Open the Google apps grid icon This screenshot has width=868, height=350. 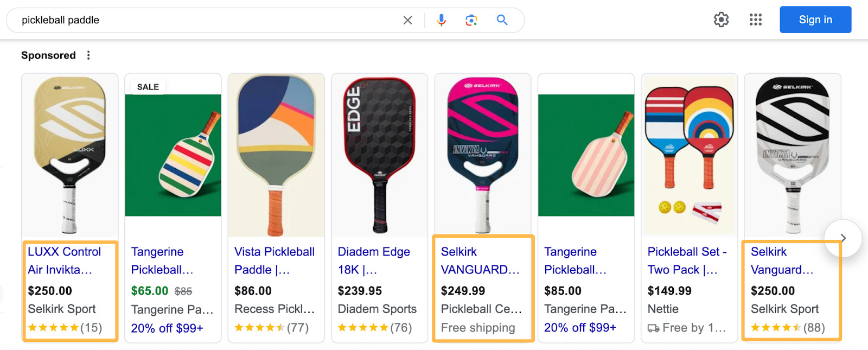tap(755, 19)
